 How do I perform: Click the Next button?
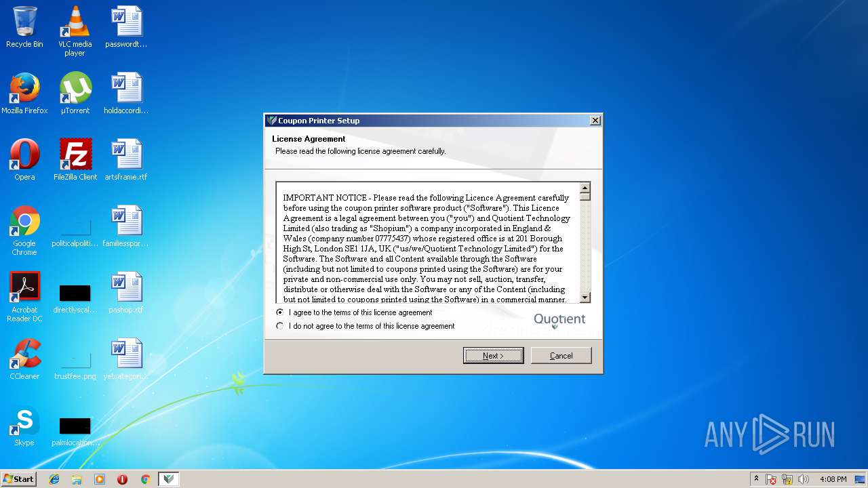(x=493, y=356)
